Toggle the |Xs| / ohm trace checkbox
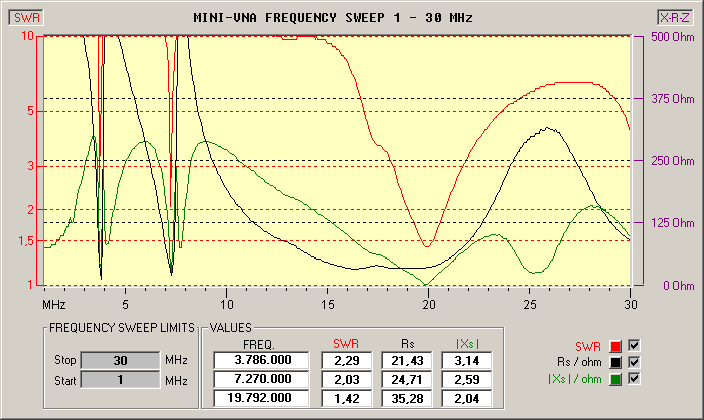 (x=634, y=379)
